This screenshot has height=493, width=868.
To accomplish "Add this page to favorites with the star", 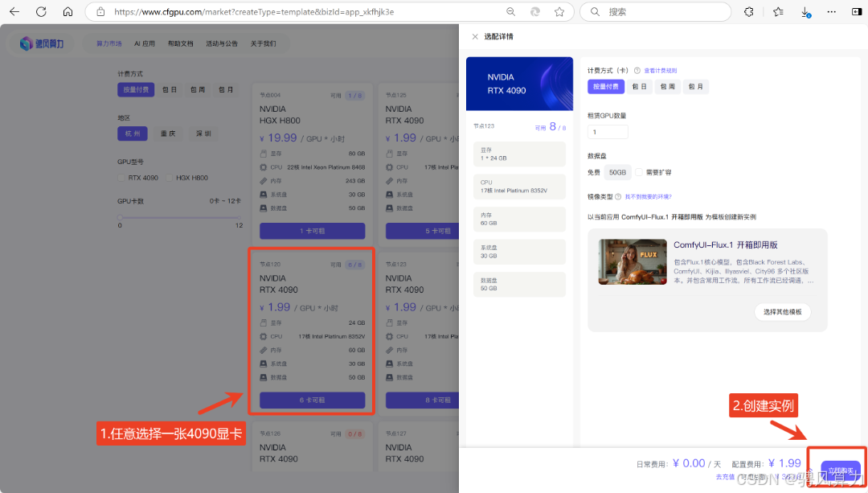I will coord(559,11).
